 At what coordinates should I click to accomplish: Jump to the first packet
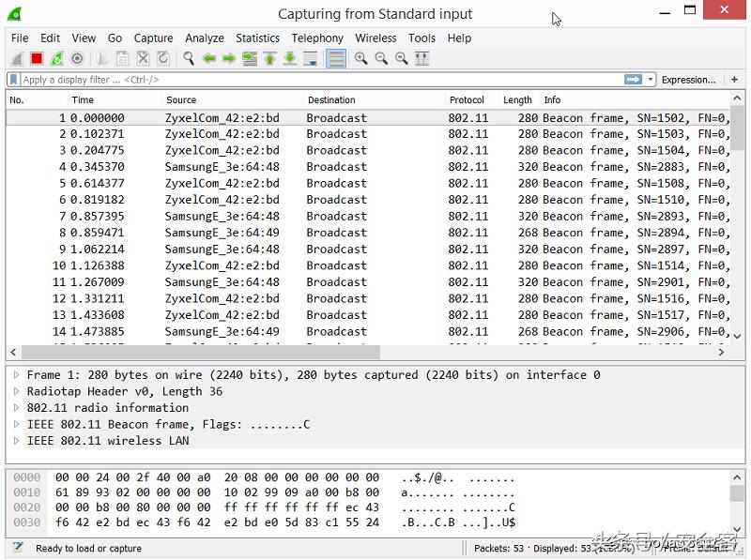pyautogui.click(x=269, y=58)
